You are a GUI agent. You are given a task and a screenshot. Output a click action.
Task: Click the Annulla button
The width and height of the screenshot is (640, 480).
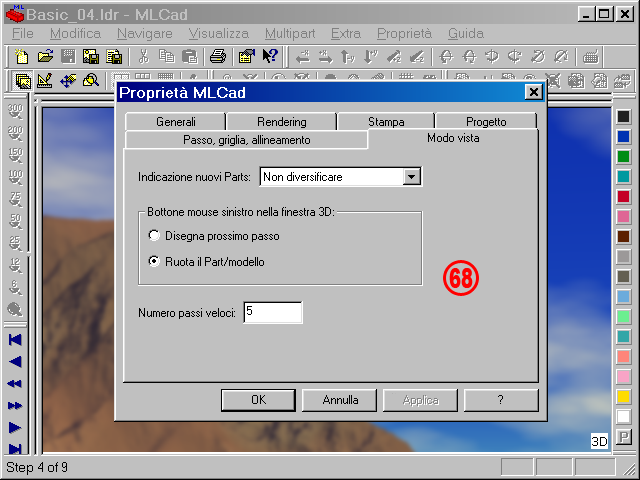340,400
